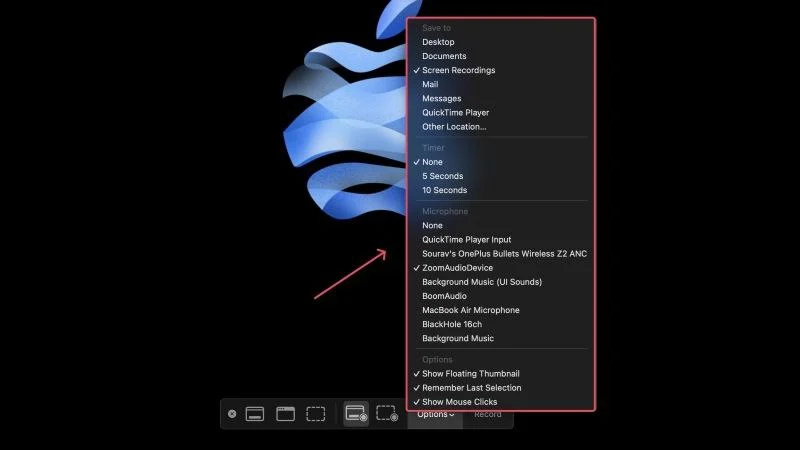Viewport: 800px width, 450px height.
Task: Open the Options dropdown in the toolbar
Action: (435, 414)
